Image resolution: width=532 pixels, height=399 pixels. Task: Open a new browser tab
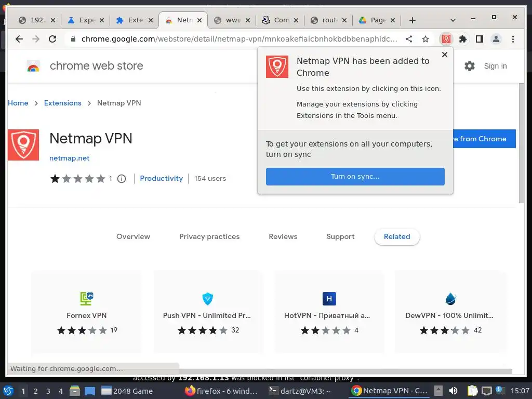click(x=412, y=20)
